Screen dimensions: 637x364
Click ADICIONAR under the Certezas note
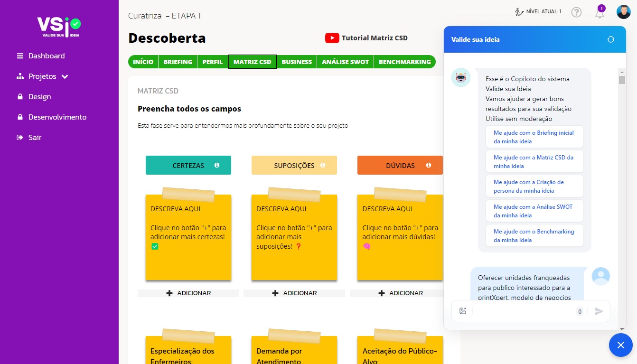click(x=188, y=293)
